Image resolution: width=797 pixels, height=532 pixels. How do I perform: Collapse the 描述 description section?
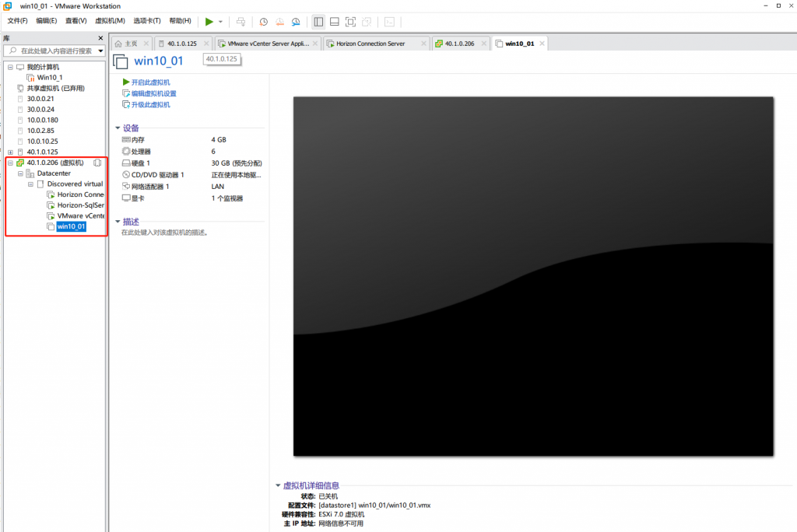pyautogui.click(x=118, y=222)
